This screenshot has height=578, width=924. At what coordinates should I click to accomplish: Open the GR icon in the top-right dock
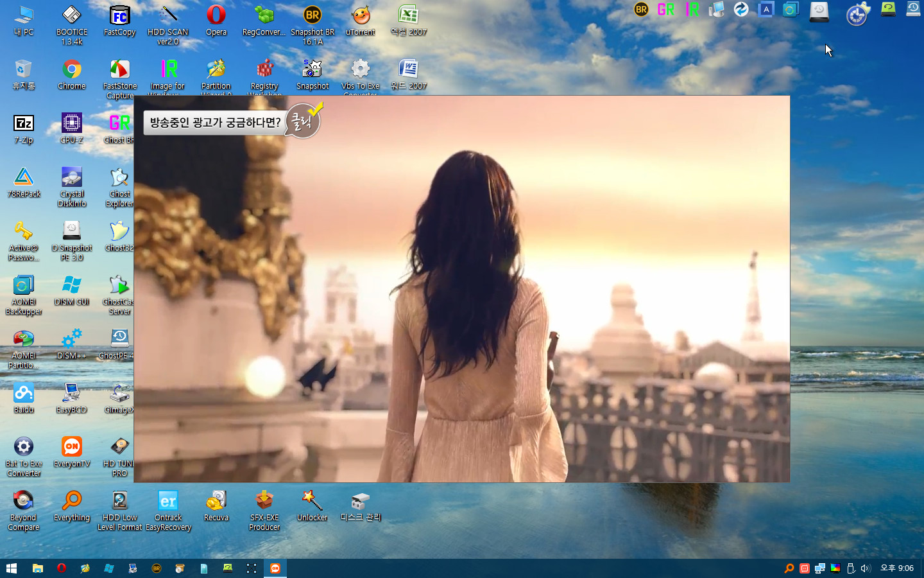coord(666,10)
